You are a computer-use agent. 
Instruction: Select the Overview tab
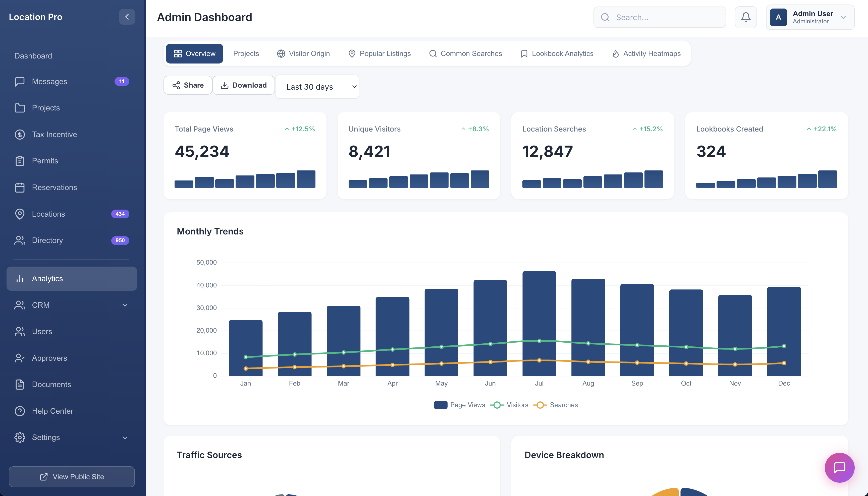coord(194,53)
